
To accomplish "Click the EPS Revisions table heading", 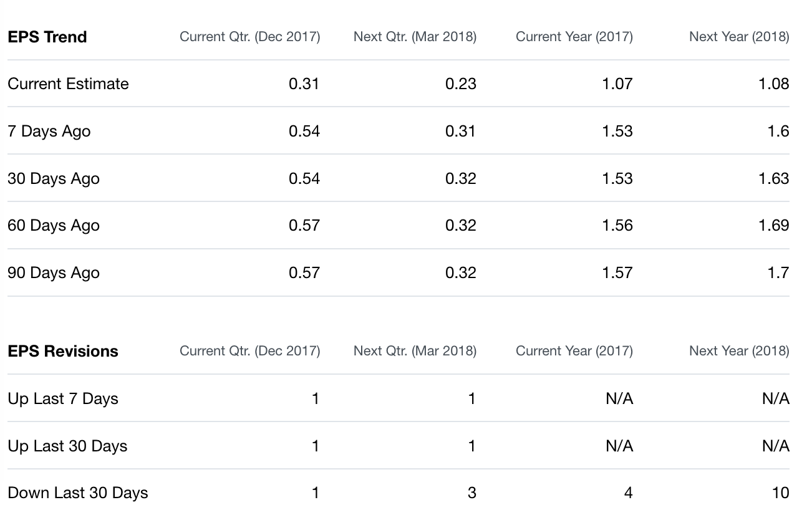I will pyautogui.click(x=63, y=351).
